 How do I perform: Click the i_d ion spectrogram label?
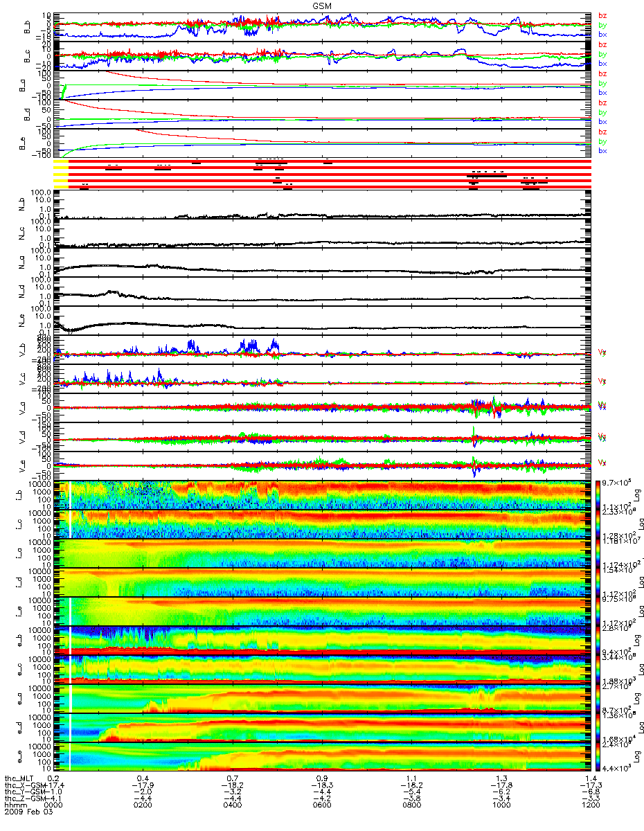tap(18, 582)
